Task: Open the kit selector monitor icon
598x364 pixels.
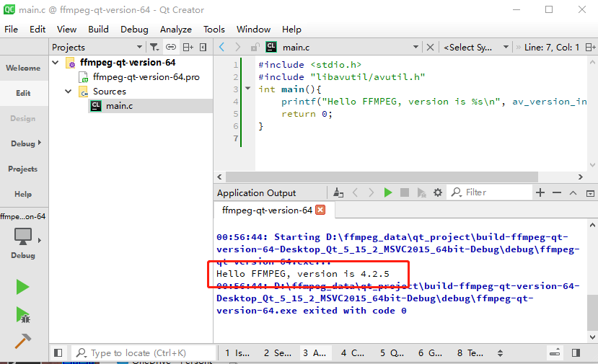Action: tap(23, 236)
